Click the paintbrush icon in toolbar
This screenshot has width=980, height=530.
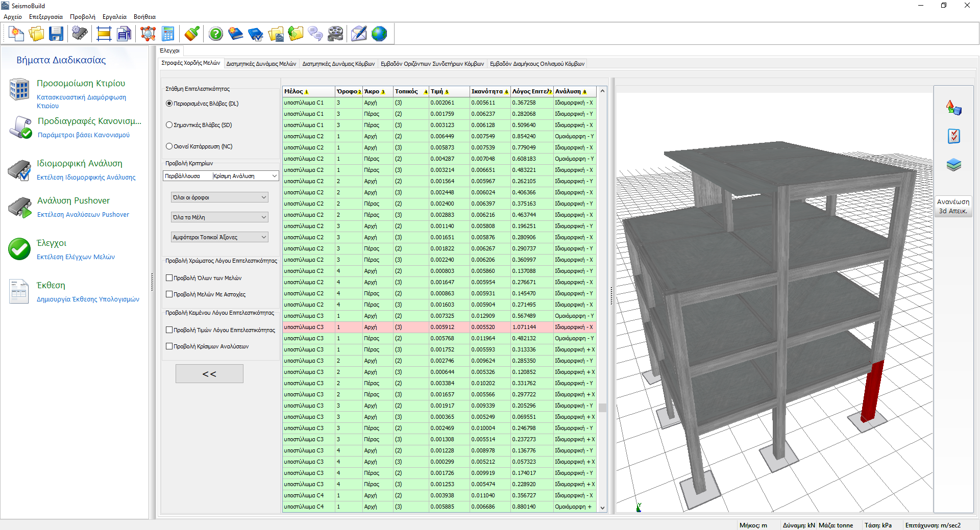pyautogui.click(x=192, y=34)
